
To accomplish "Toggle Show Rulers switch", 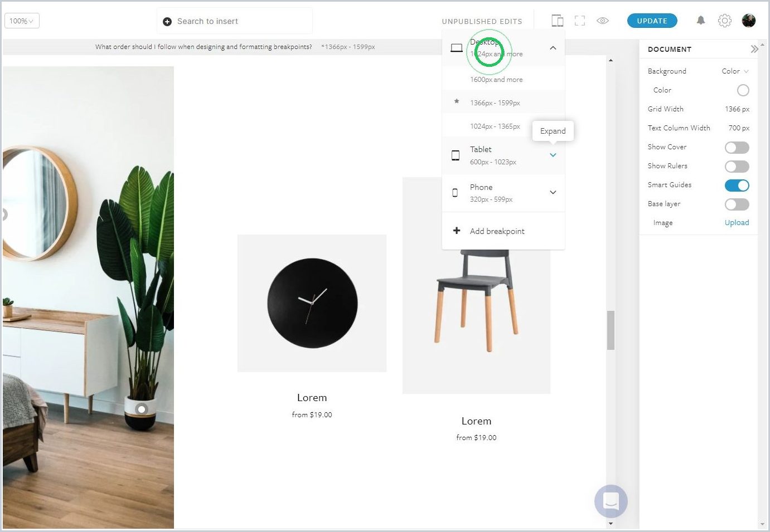I will coord(737,167).
